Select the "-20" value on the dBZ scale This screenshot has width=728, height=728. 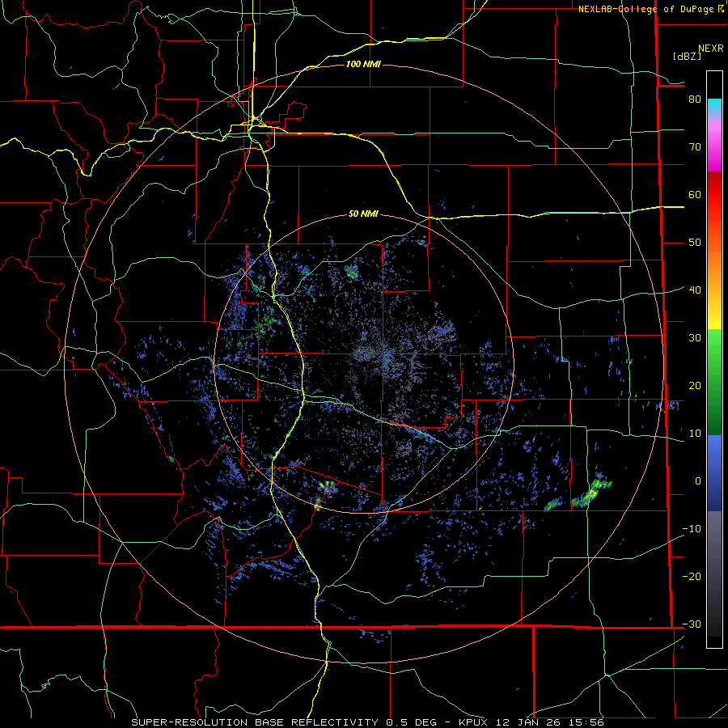[692, 576]
